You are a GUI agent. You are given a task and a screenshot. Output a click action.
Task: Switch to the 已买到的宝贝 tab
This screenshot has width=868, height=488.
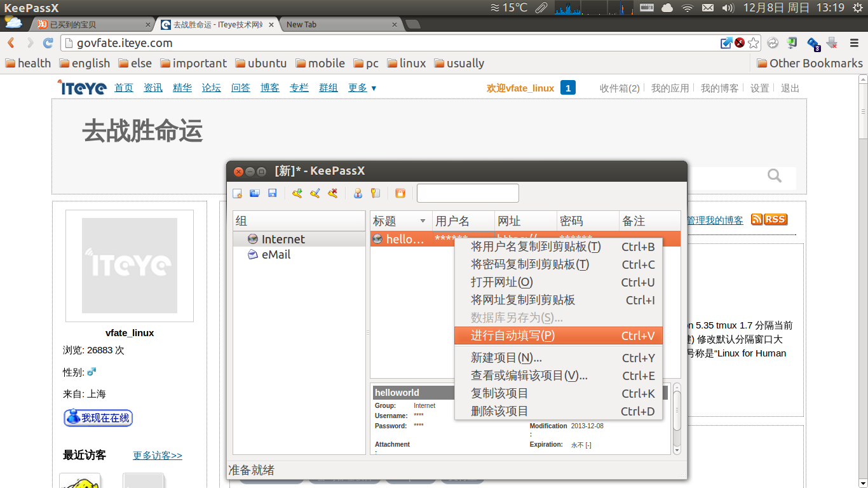[92, 24]
